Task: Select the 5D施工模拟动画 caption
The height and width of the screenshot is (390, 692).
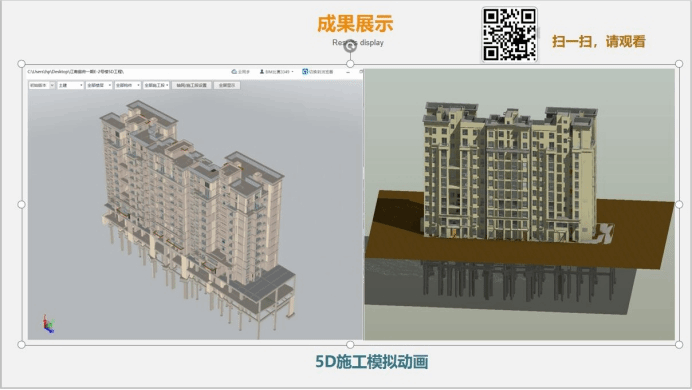Action: pos(372,362)
